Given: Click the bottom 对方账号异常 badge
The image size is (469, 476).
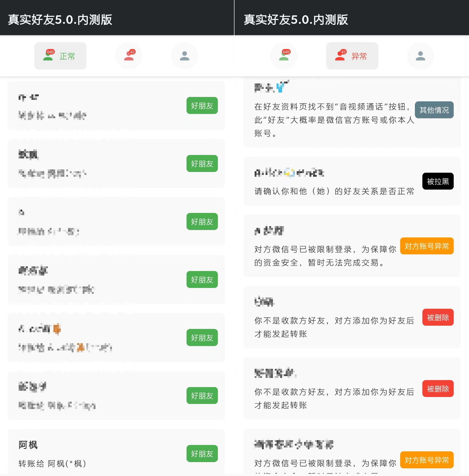Looking at the screenshot, I should pyautogui.click(x=427, y=460).
